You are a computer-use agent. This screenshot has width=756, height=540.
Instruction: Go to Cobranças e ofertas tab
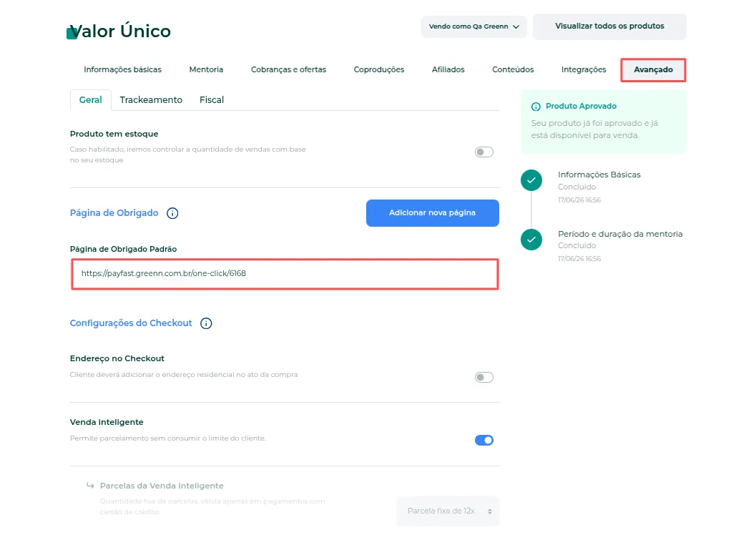[x=288, y=69]
